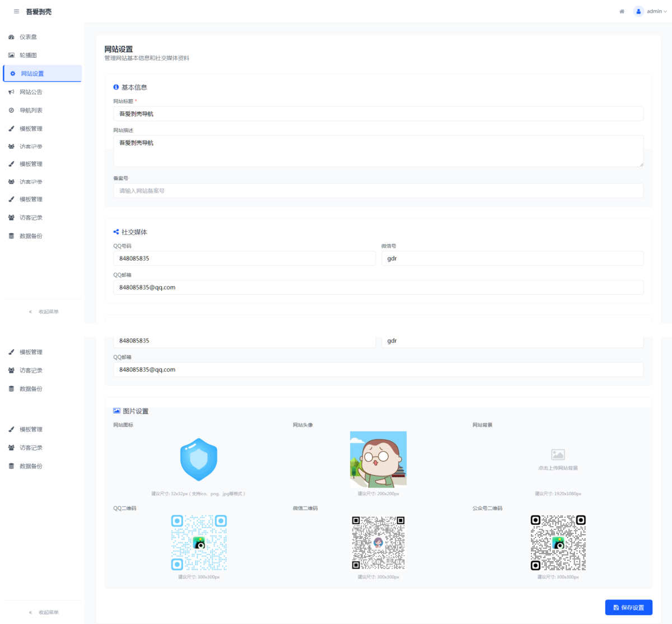Image resolution: width=672 pixels, height=624 pixels.
Task: Click the 备案号 input field
Action: (378, 191)
